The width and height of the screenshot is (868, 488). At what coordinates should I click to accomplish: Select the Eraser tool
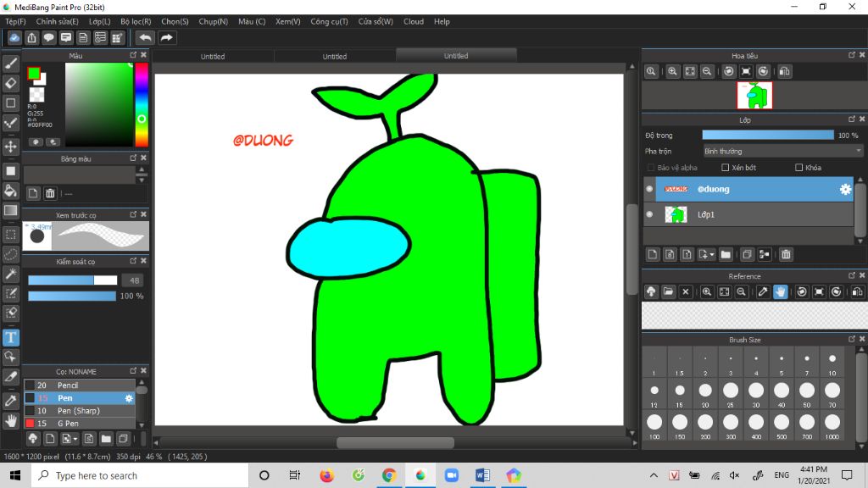click(10, 84)
